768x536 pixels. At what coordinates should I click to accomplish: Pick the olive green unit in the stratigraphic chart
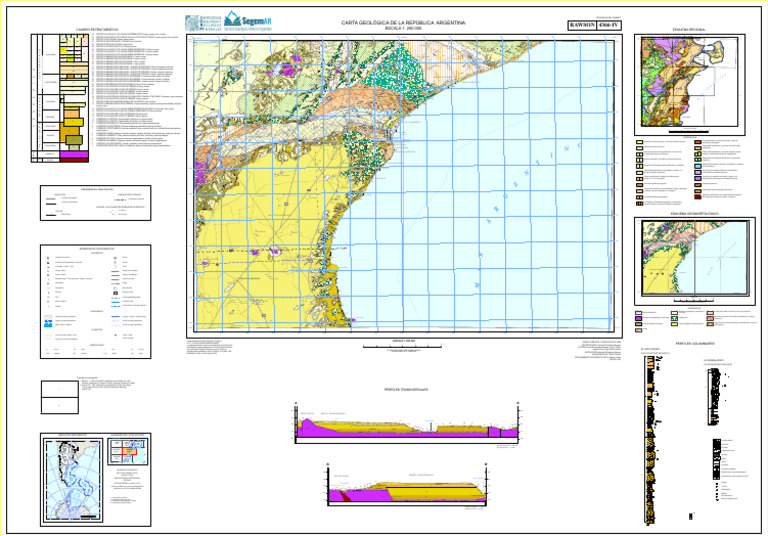tap(73, 140)
